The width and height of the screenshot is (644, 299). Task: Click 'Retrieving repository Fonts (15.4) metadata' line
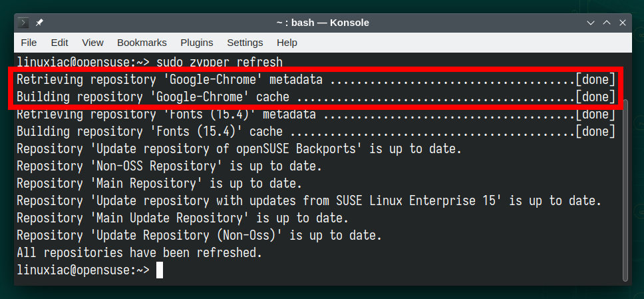[x=316, y=114]
